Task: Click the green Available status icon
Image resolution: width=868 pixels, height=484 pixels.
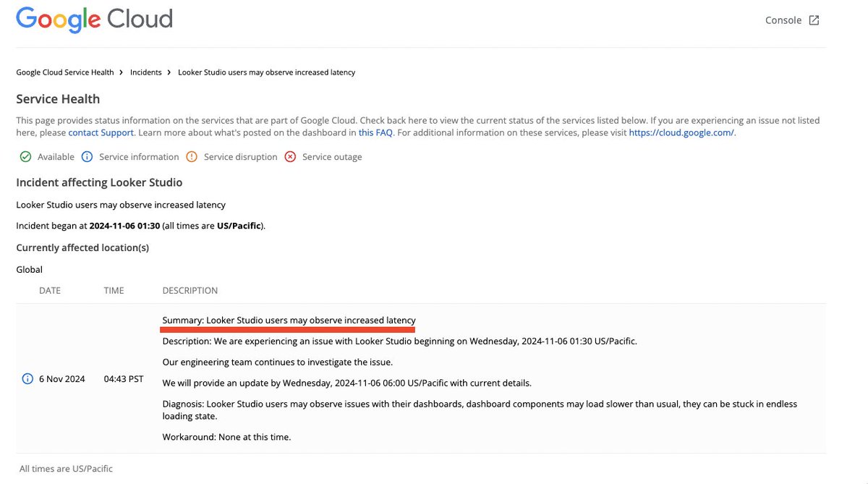Action: 25,157
